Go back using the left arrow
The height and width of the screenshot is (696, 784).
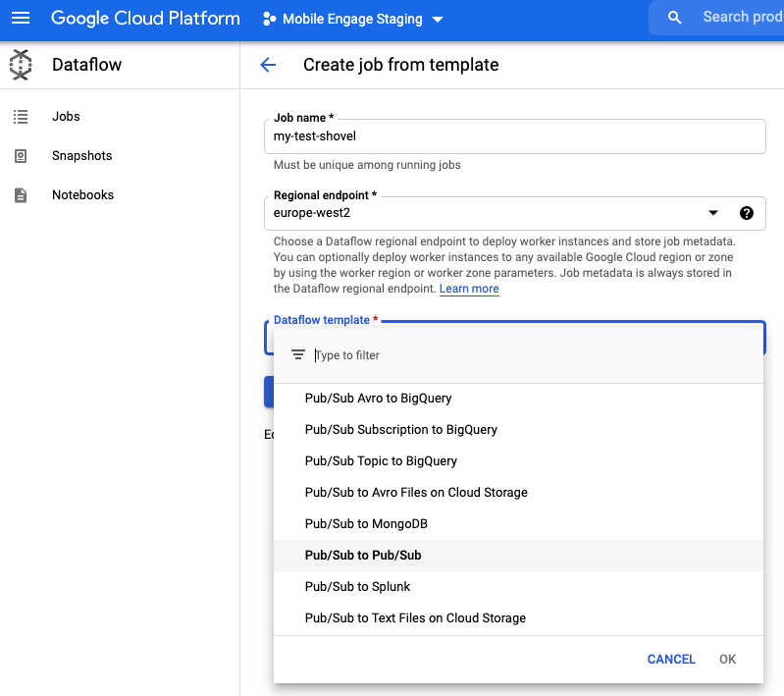268,65
